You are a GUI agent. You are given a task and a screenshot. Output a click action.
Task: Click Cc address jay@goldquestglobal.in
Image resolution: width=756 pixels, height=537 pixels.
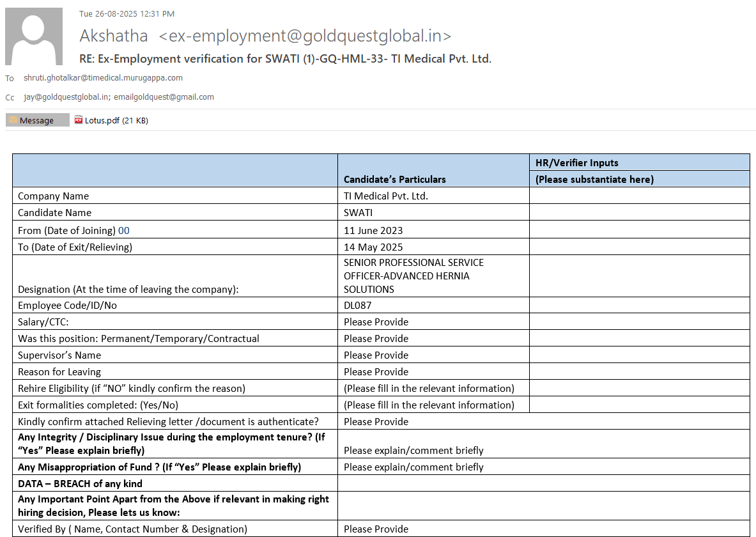[x=66, y=97]
